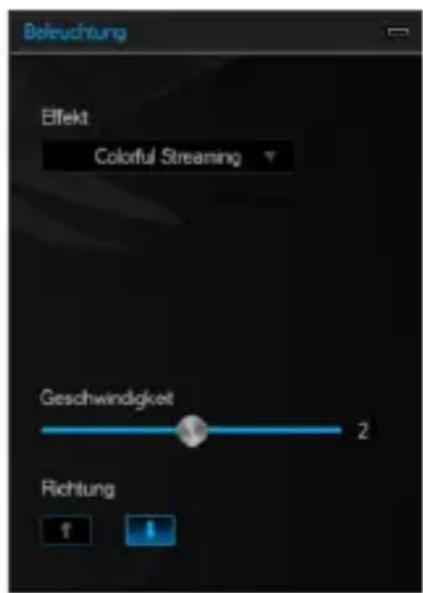The image size is (423, 593).
Task: Click the Richtung label
Action: click(78, 489)
